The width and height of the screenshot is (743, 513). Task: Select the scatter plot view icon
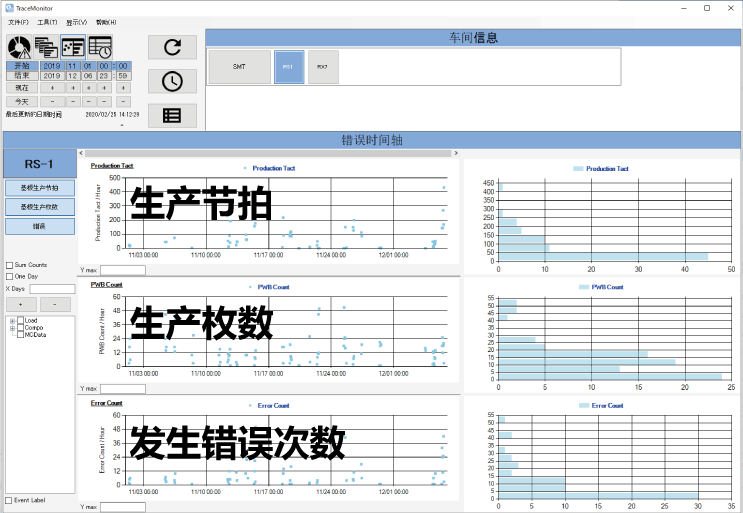coord(72,47)
